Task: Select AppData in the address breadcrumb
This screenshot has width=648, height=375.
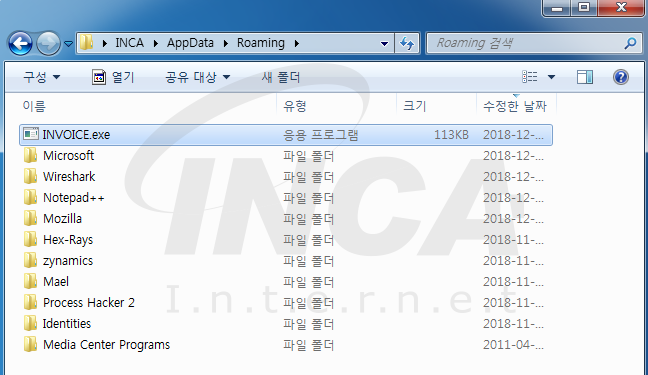Action: click(190, 43)
